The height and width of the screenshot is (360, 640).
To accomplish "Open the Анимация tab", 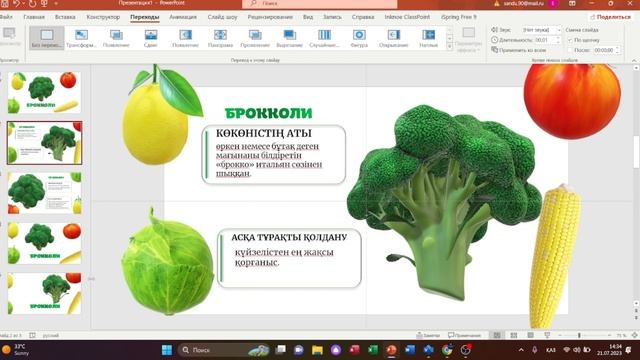I will pyautogui.click(x=183, y=17).
